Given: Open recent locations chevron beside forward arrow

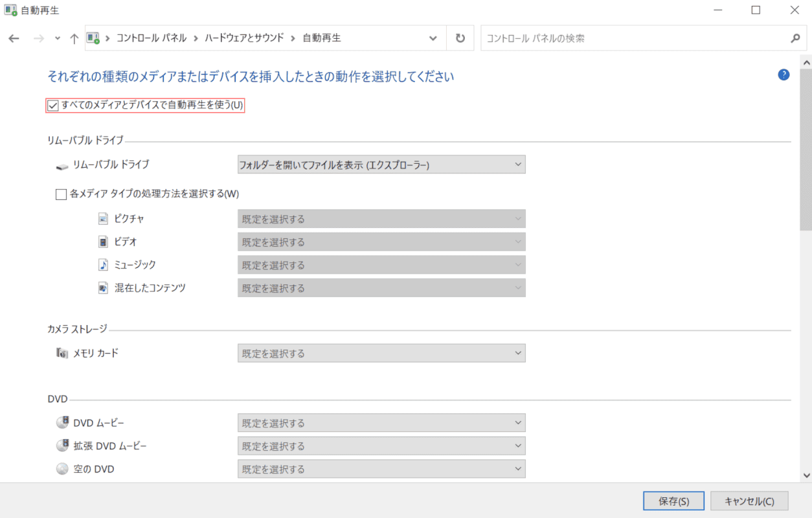Looking at the screenshot, I should [x=58, y=38].
